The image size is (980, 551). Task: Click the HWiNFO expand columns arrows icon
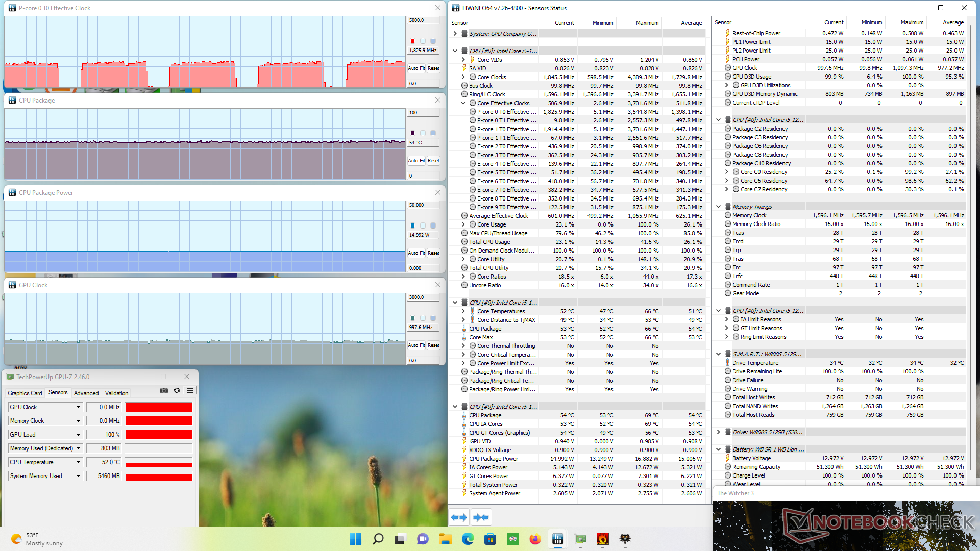tap(459, 517)
